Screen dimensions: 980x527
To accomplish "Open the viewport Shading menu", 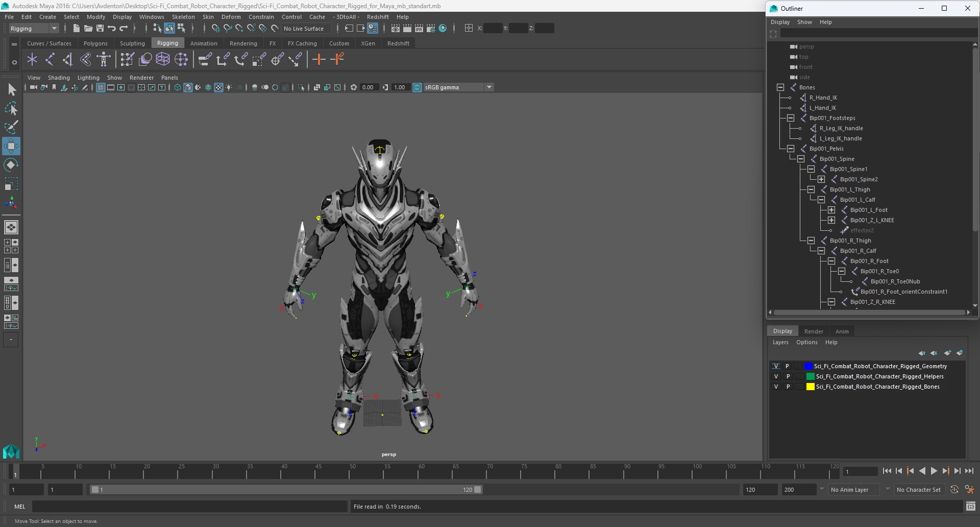I will pyautogui.click(x=59, y=78).
